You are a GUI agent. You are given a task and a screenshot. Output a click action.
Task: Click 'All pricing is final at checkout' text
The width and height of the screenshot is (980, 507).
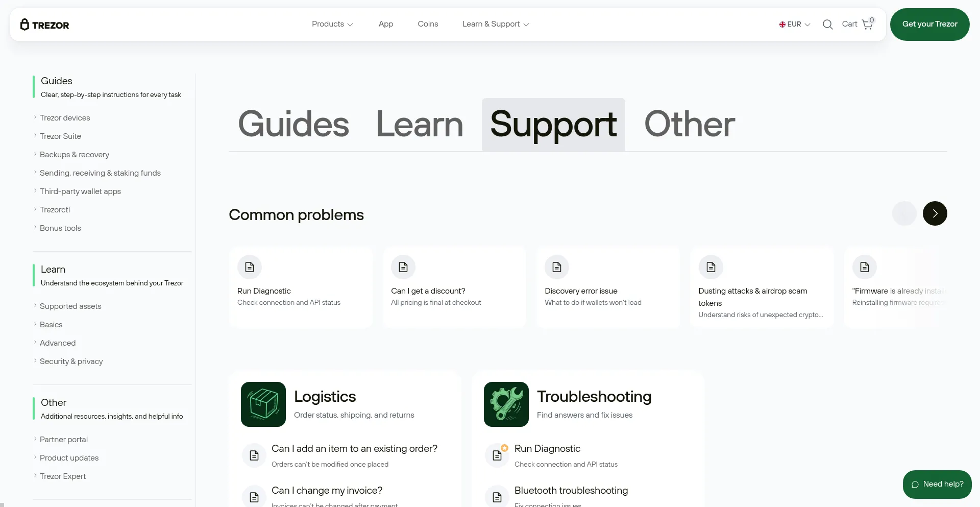point(436,303)
